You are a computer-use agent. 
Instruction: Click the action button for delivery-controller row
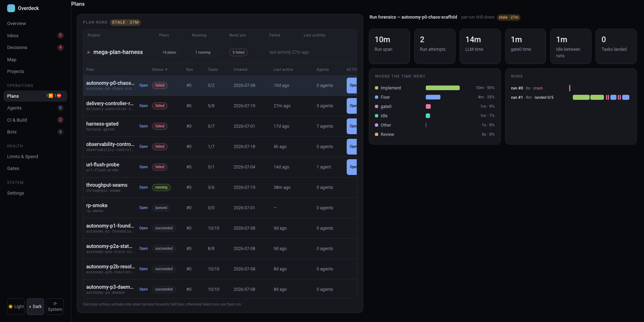click(352, 106)
